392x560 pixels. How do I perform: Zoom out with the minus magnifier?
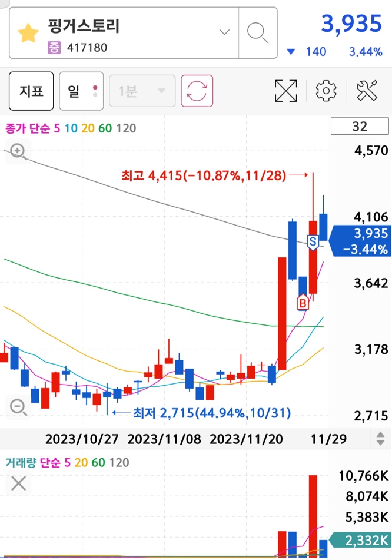18,407
